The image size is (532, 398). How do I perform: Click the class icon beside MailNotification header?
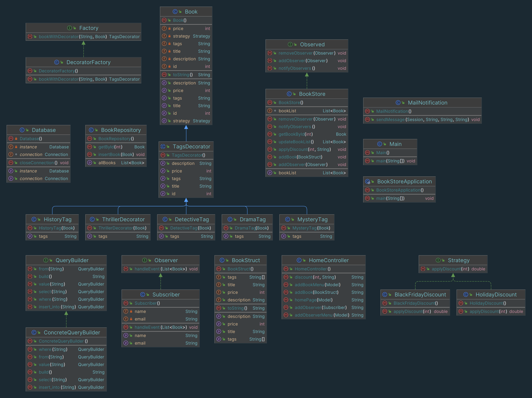[398, 103]
